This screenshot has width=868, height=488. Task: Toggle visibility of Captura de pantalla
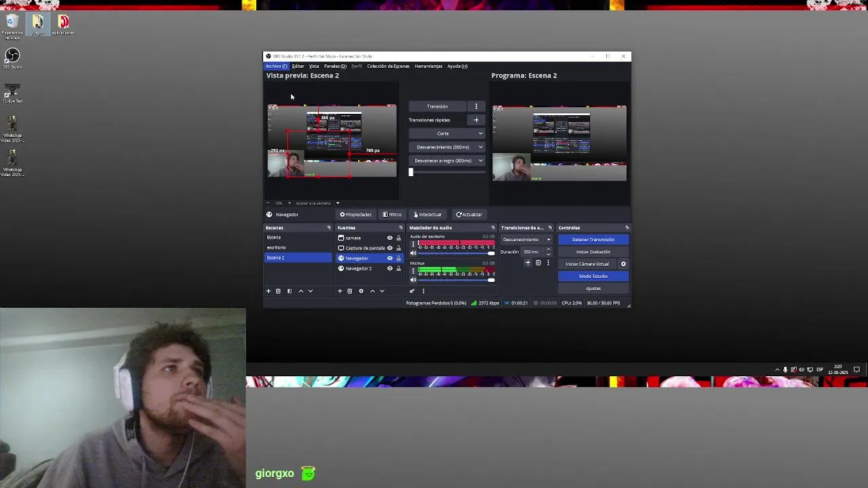tap(390, 248)
